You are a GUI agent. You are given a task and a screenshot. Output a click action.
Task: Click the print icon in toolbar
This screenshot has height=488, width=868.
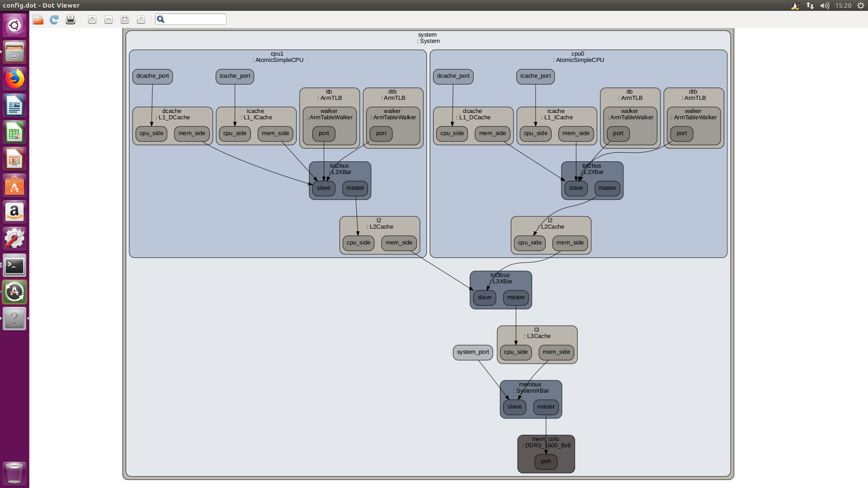(71, 19)
